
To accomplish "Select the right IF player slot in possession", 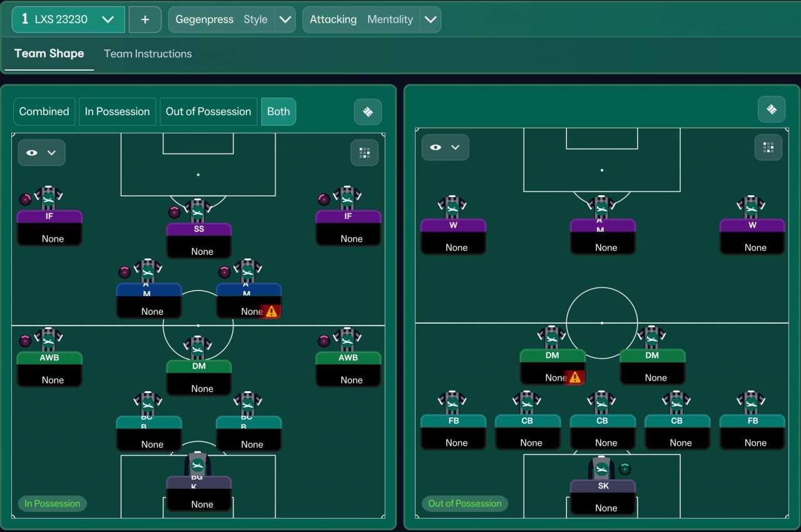I will (348, 228).
